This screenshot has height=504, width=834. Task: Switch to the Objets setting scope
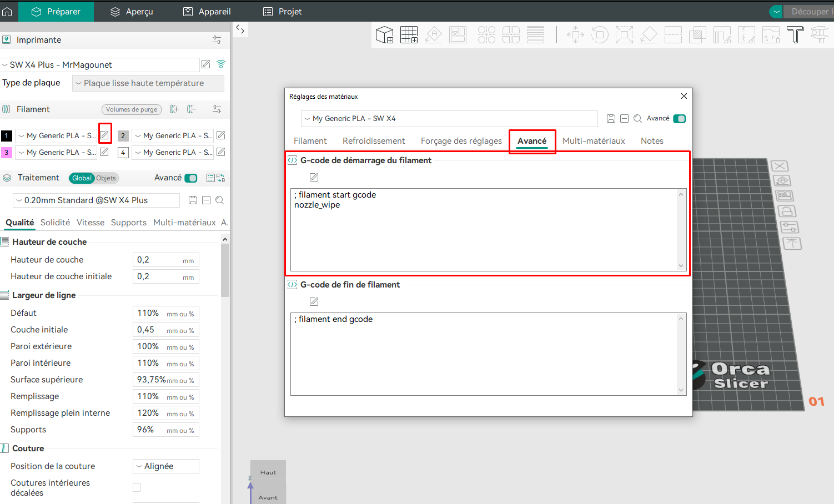click(106, 178)
